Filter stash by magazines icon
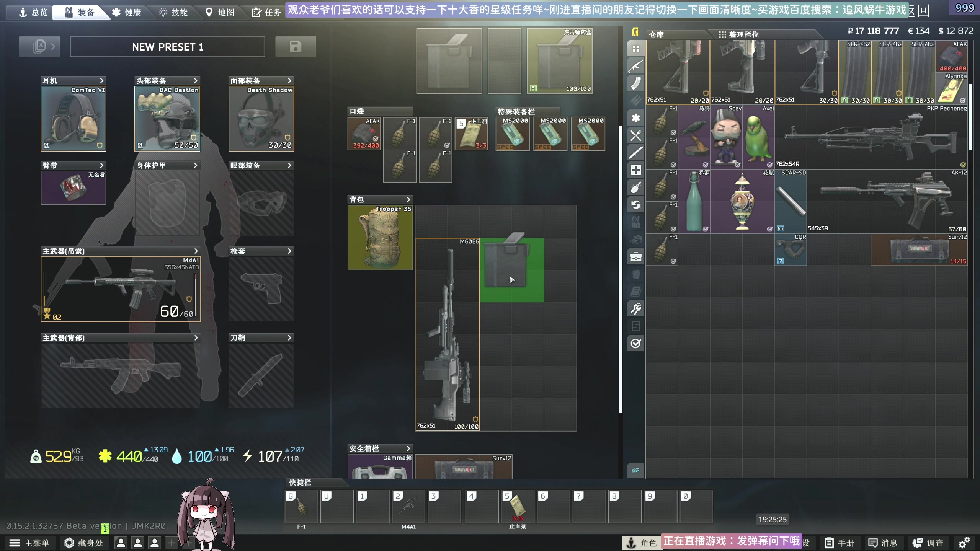 coord(635,83)
